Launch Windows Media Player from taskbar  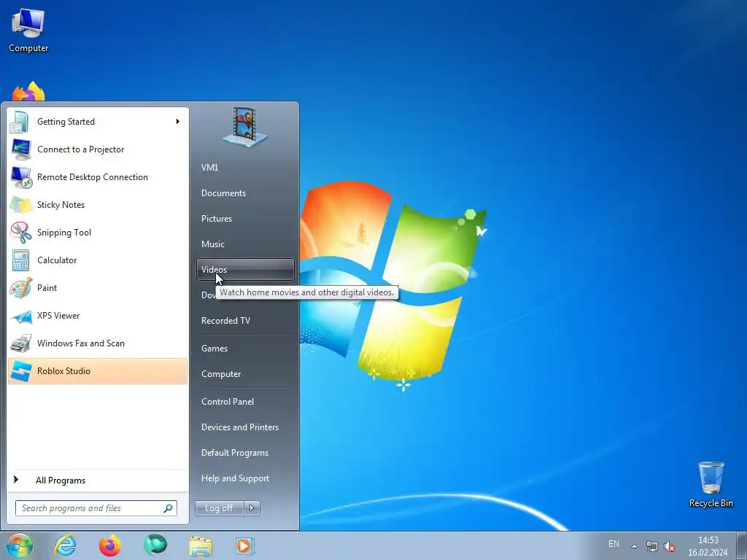coord(245,545)
